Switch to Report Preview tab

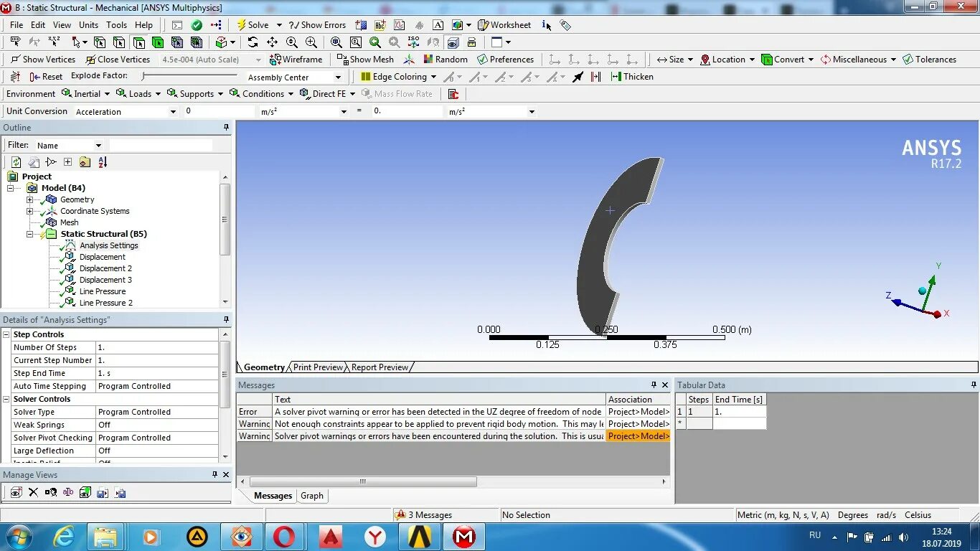pos(380,367)
